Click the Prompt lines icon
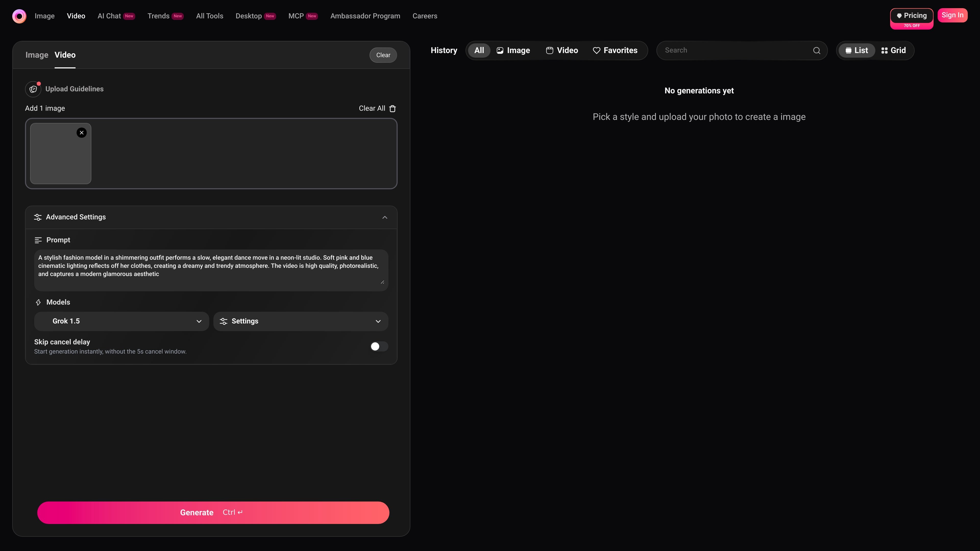The height and width of the screenshot is (551, 980). pos(38,240)
